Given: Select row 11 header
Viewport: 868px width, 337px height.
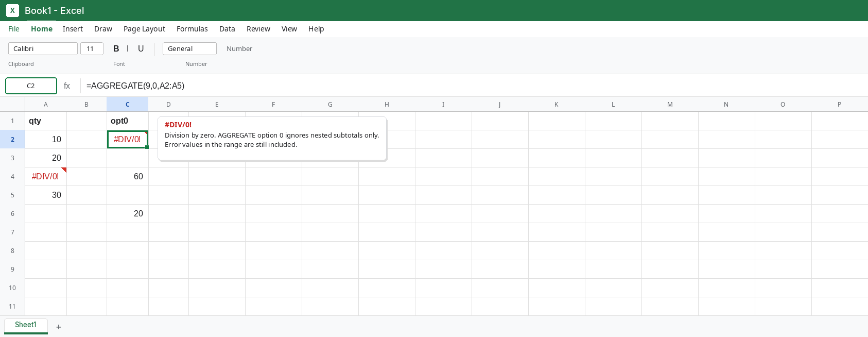Looking at the screenshot, I should point(12,307).
